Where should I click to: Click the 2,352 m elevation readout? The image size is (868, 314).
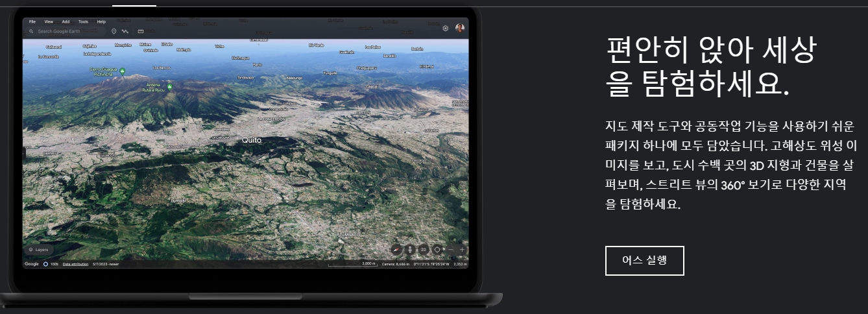(460, 264)
